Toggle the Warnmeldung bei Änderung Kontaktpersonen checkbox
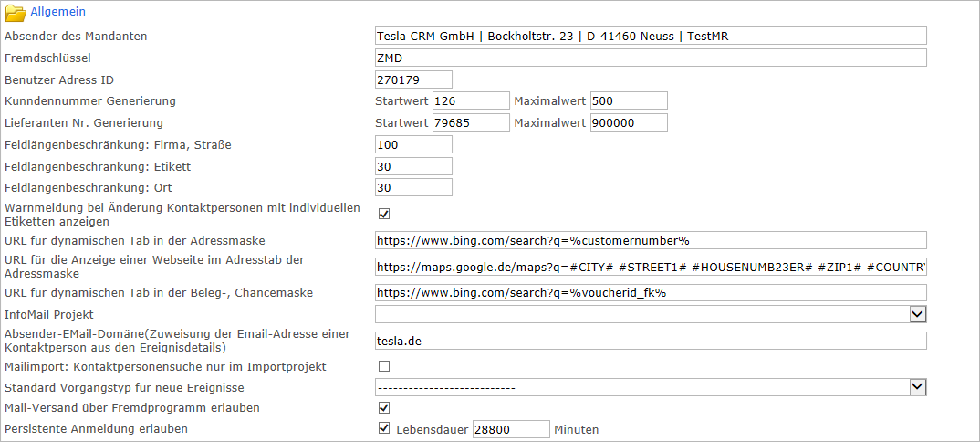Screen dimensions: 980x442 tap(384, 215)
